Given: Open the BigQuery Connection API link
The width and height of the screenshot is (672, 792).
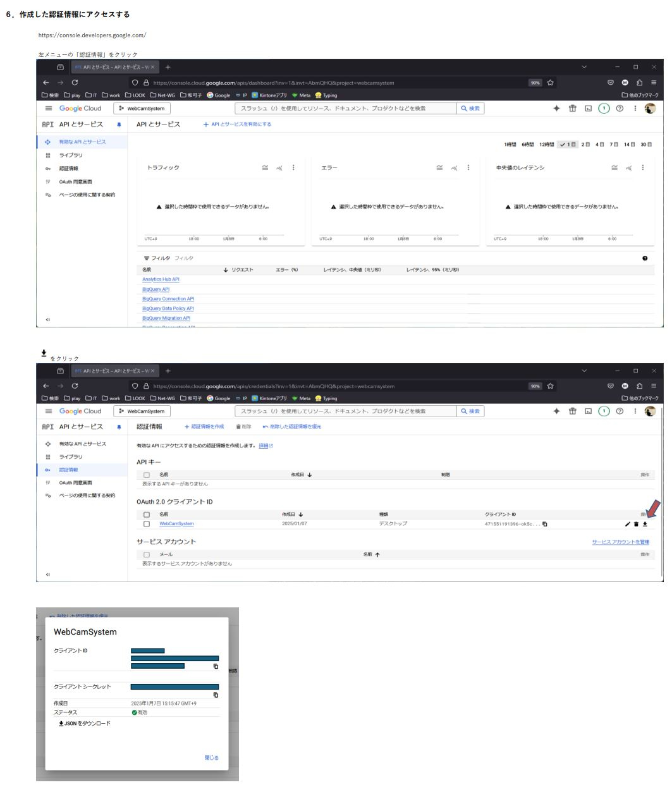Looking at the screenshot, I should tap(168, 299).
